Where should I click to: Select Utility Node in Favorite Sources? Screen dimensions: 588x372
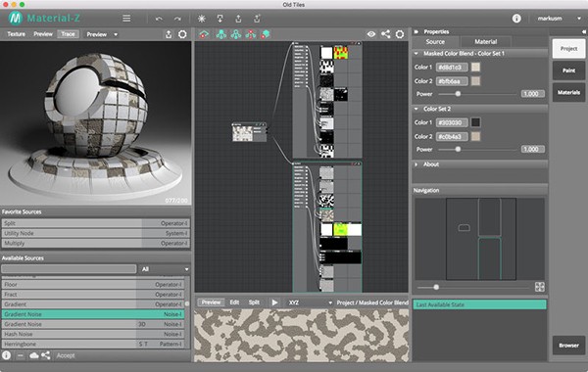coord(96,233)
